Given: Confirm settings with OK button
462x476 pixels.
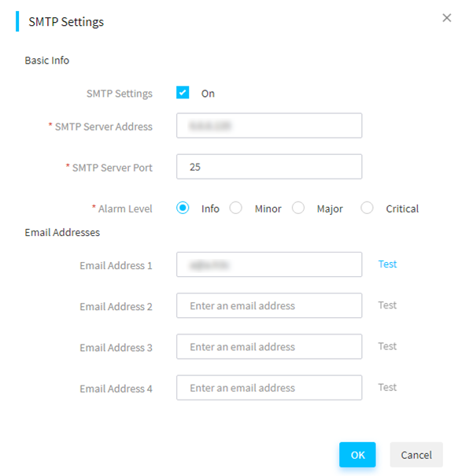Looking at the screenshot, I should (357, 455).
